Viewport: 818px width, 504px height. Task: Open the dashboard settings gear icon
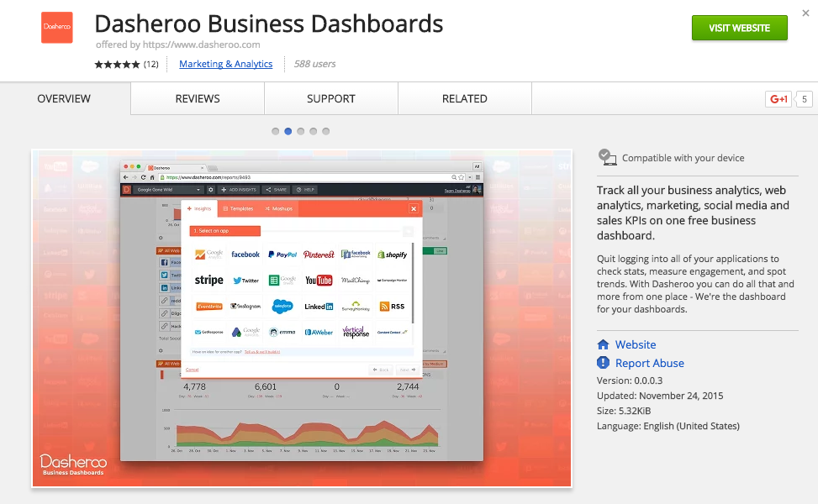click(x=209, y=190)
